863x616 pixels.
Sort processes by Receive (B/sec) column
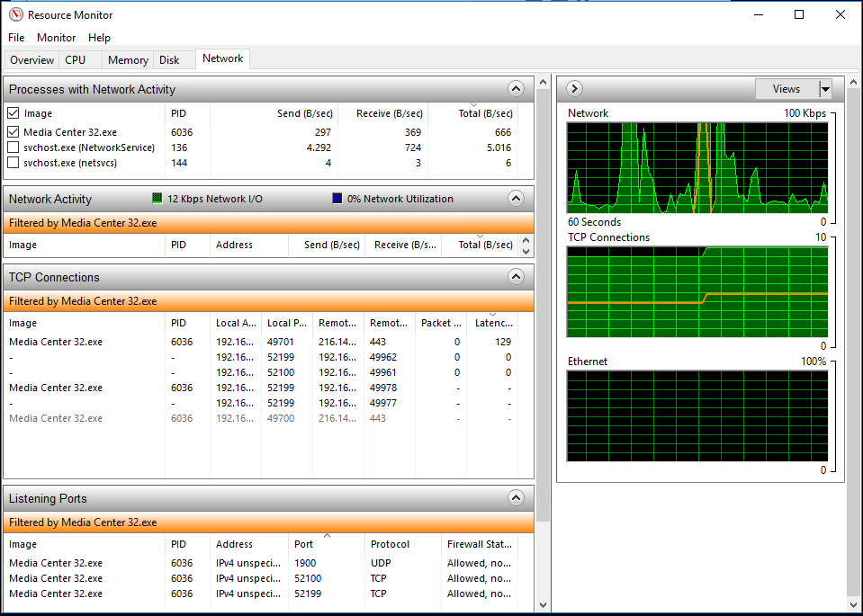[383, 113]
